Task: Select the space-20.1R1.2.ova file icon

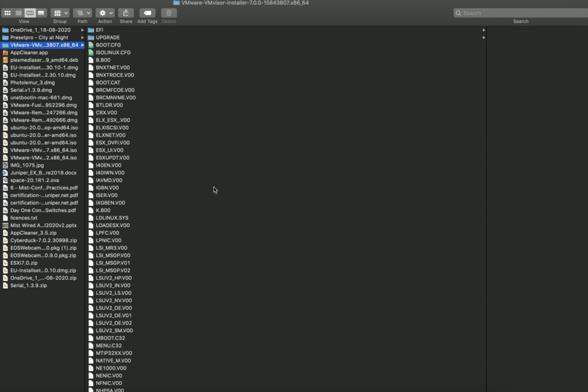Action: click(5, 180)
